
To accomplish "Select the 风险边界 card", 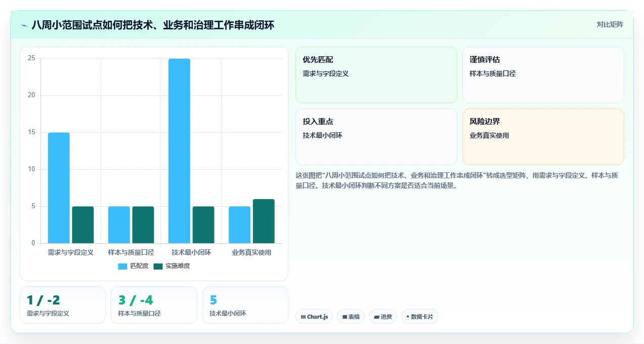I will pyautogui.click(x=543, y=137).
